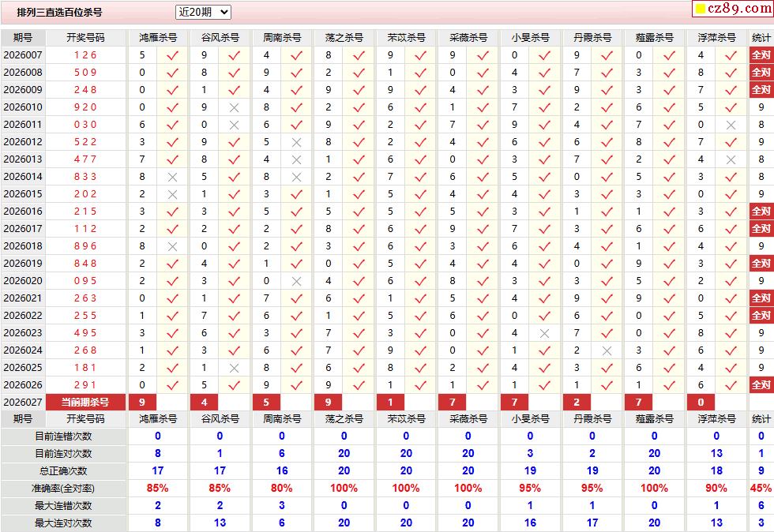Click the X mark for 小旻 in row 2026023

(x=544, y=333)
